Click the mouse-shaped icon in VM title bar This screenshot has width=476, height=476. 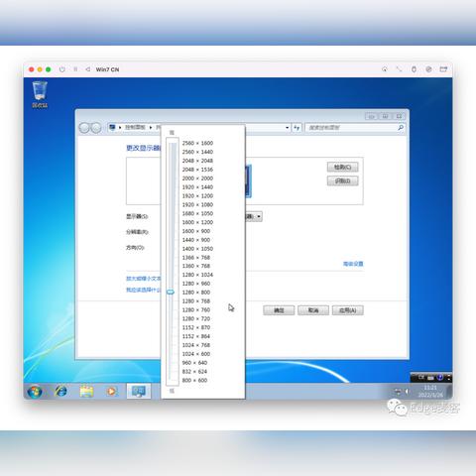[x=414, y=69]
